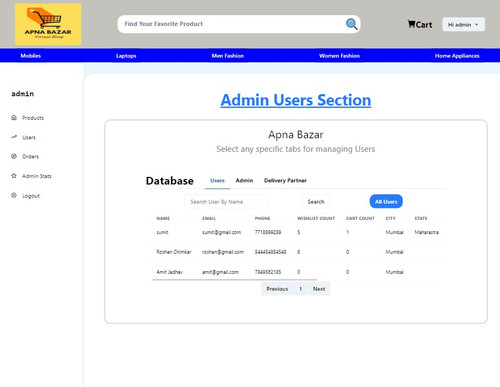The image size is (500, 387).
Task: Switch to the Users database tab
Action: click(x=217, y=180)
